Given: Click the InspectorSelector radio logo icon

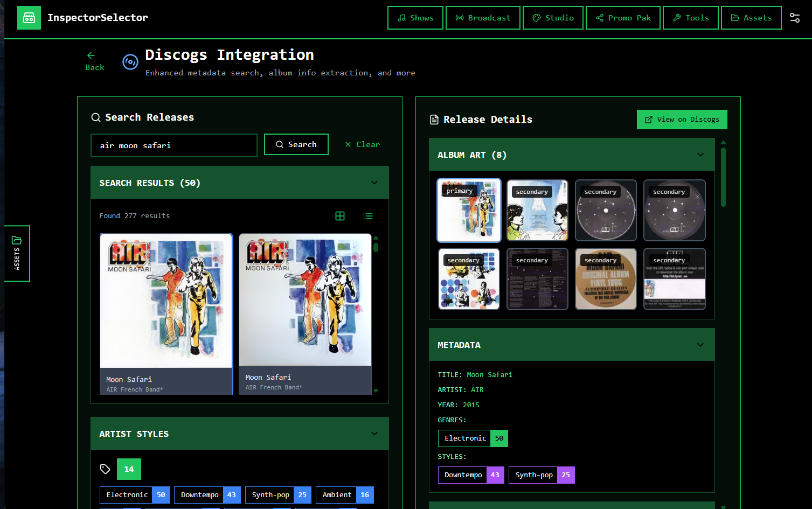Looking at the screenshot, I should coord(29,18).
